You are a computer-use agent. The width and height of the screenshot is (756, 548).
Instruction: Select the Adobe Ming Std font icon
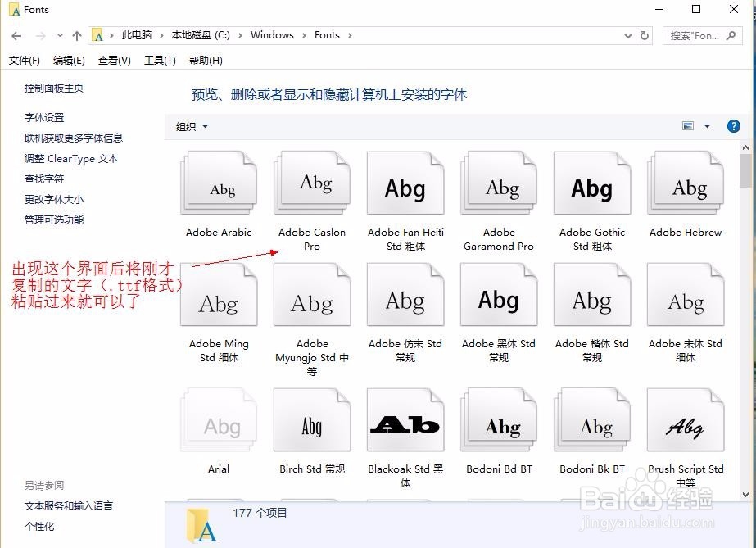point(219,295)
